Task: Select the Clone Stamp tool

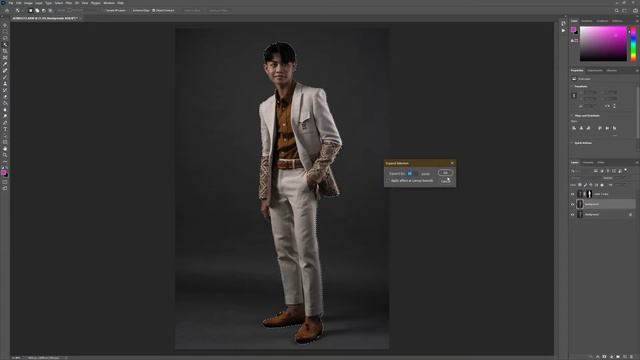Action: [5, 84]
